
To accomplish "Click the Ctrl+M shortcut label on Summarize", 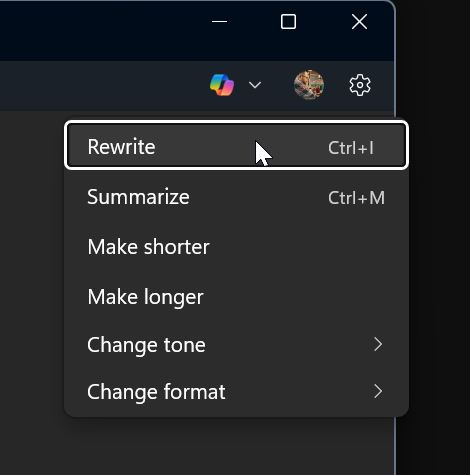I will click(356, 198).
